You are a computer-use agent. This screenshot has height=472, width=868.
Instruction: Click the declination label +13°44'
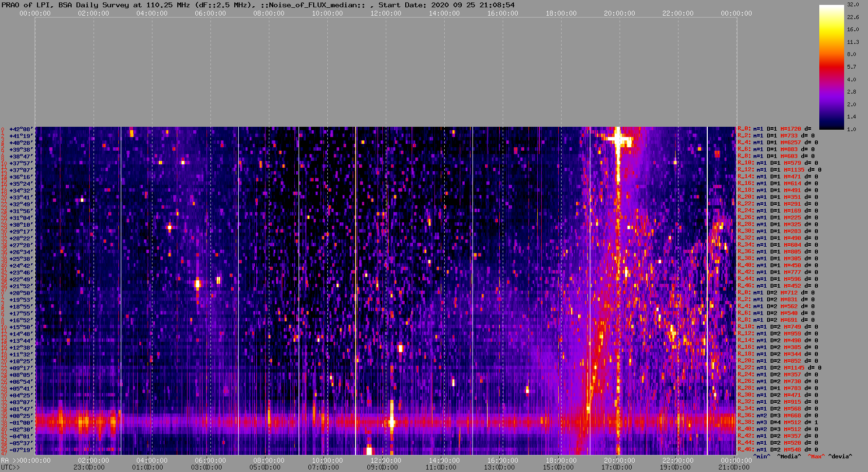(21, 341)
